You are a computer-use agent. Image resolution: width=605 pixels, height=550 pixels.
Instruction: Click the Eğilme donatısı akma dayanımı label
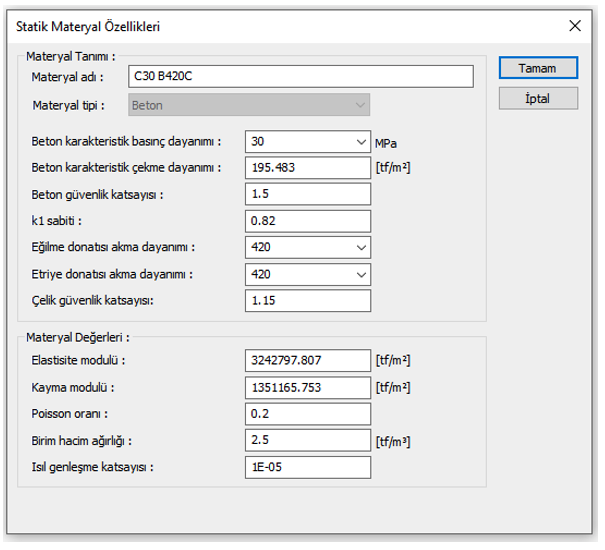pyautogui.click(x=113, y=247)
